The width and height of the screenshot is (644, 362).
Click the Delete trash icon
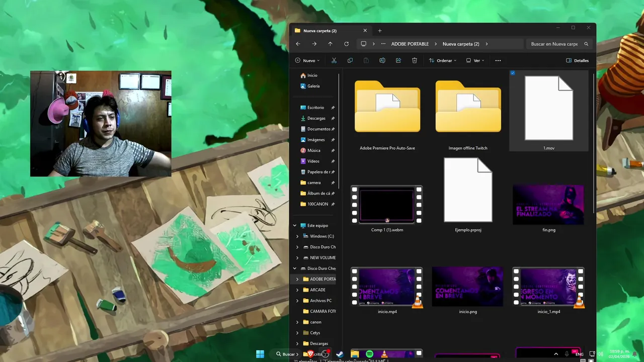pos(414,60)
